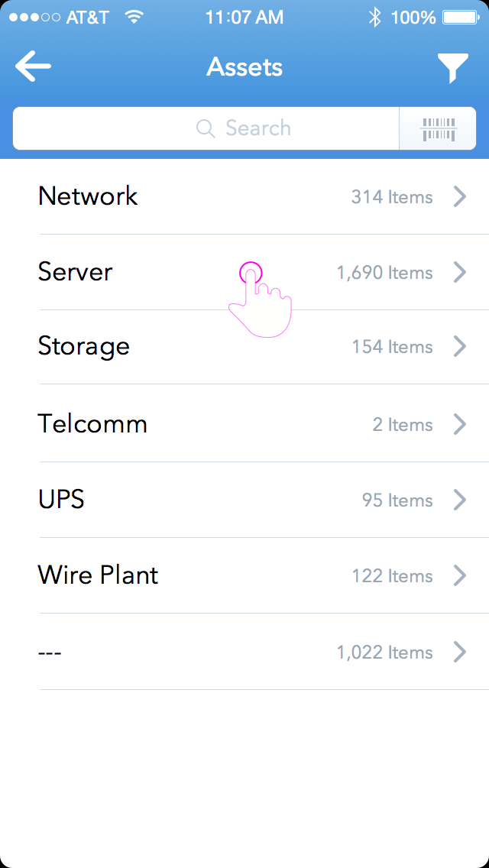The height and width of the screenshot is (868, 489).
Task: Tap the search magnifier icon
Action: 205,128
